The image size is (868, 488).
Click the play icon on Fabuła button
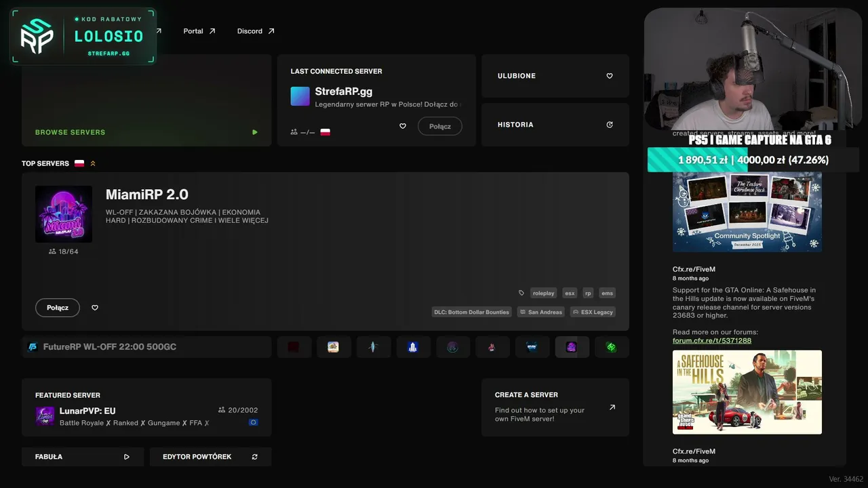pos(127,457)
